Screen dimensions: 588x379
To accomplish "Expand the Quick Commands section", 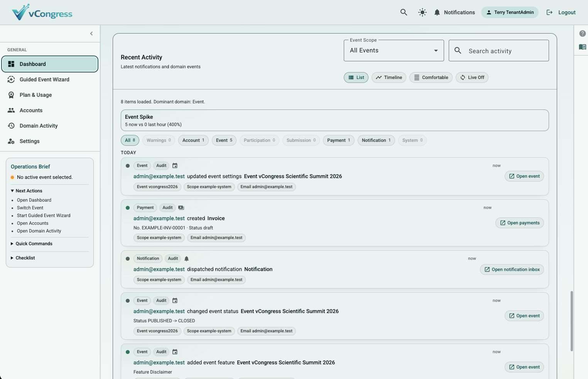I will (x=32, y=244).
